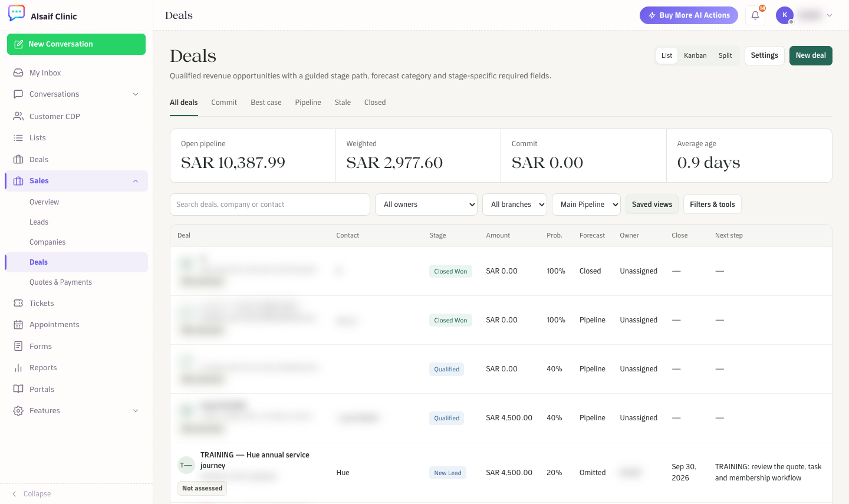Collapse the Sales section chevron
This screenshot has width=849, height=504.
tap(136, 181)
